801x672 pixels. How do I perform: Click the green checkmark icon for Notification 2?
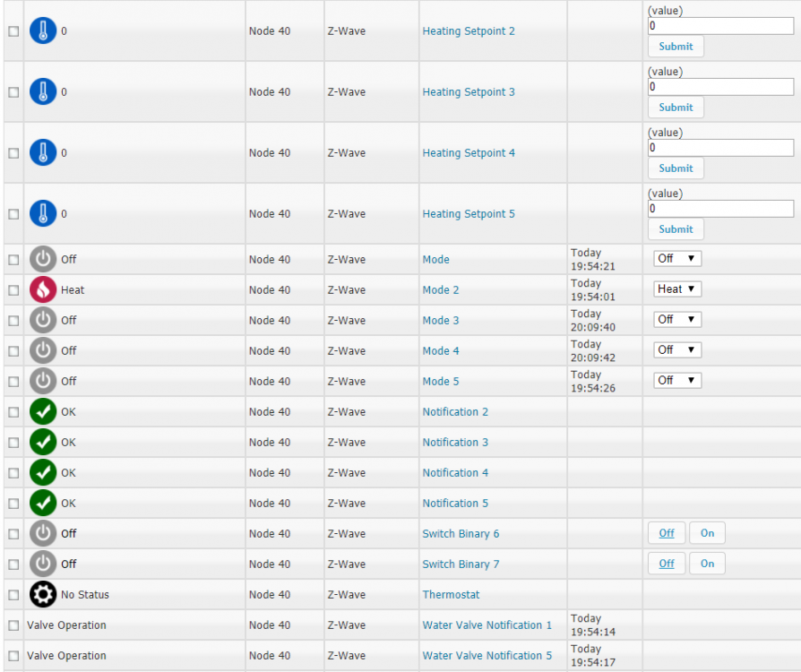pos(43,412)
